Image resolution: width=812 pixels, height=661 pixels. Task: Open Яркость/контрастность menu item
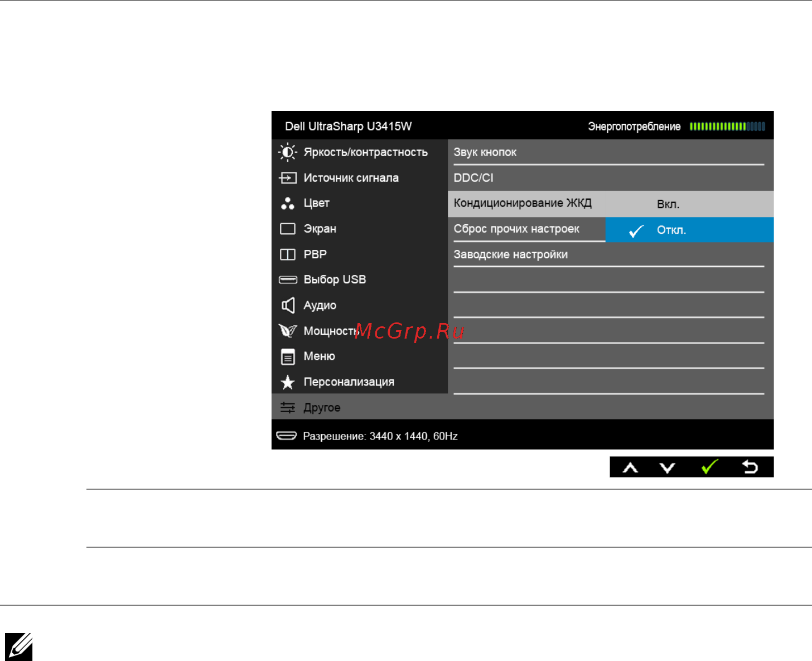(360, 152)
